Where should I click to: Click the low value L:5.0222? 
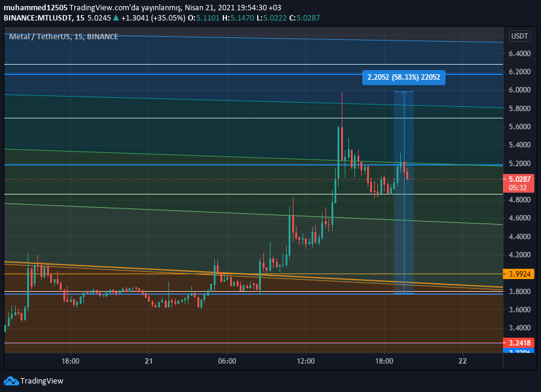pyautogui.click(x=272, y=18)
